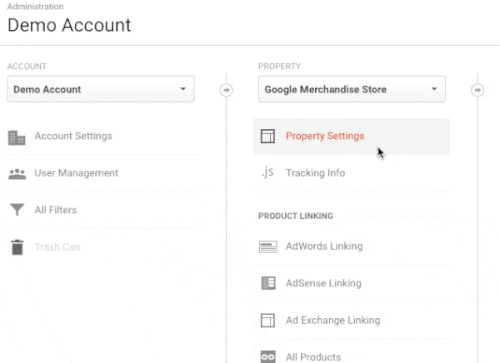Click the ACCOUNT column label
500x363 pixels.
coord(27,66)
